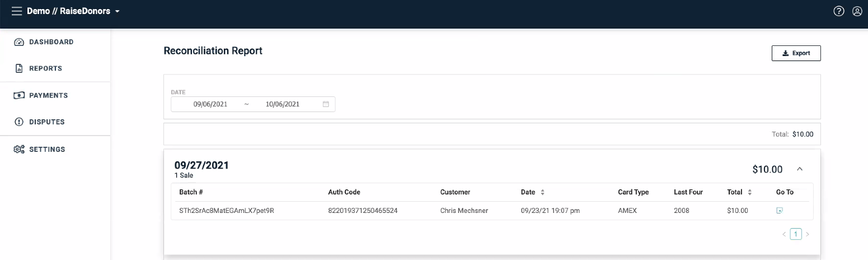868x260 pixels.
Task: Click the previous page arrow
Action: [784, 234]
